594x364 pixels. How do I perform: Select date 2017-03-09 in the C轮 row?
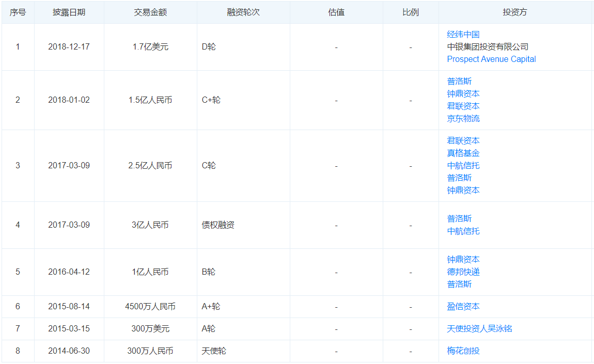(69, 166)
